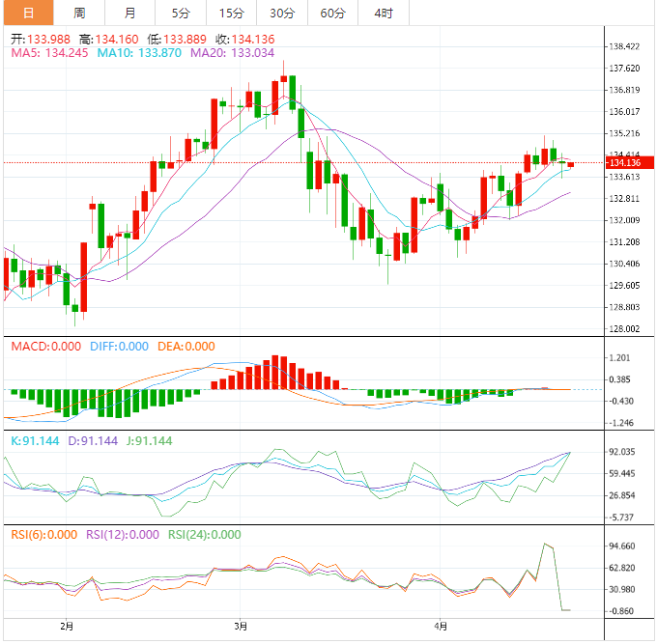
Task: Click the 128.002 price axis label
Action: click(x=624, y=329)
